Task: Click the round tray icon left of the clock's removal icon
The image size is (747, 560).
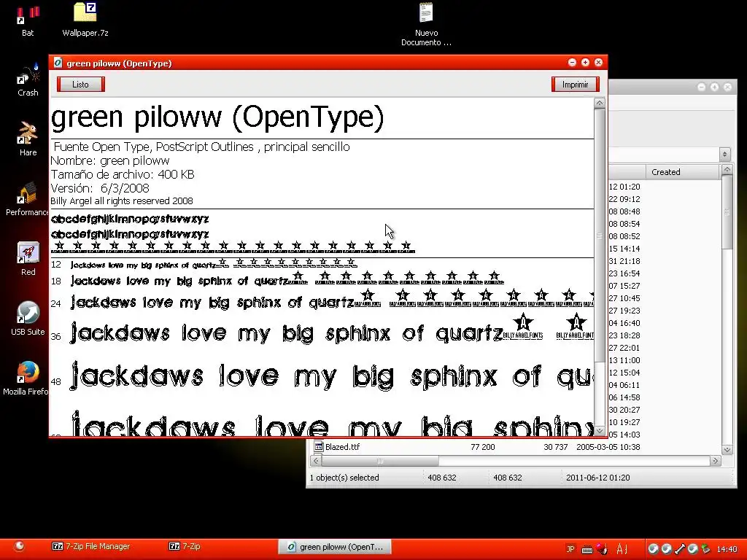Action: pyautogui.click(x=693, y=549)
